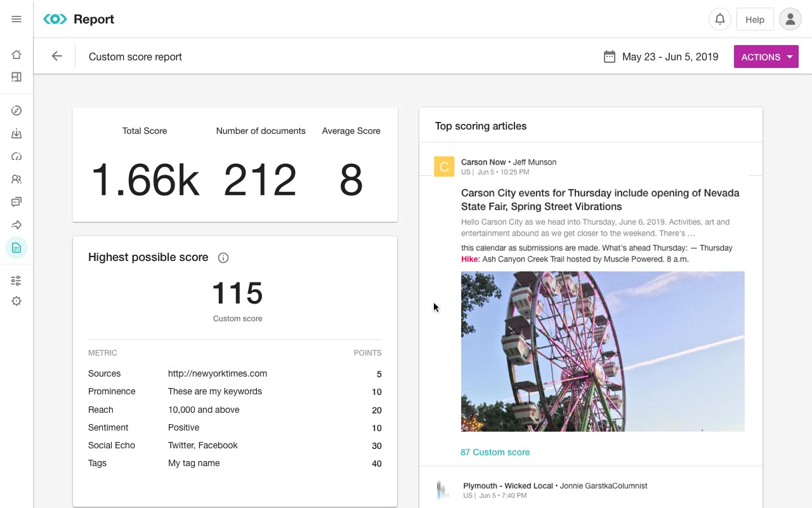Open the gauge speedometer sidebar icon
Screen dimensions: 812x508
(x=16, y=156)
